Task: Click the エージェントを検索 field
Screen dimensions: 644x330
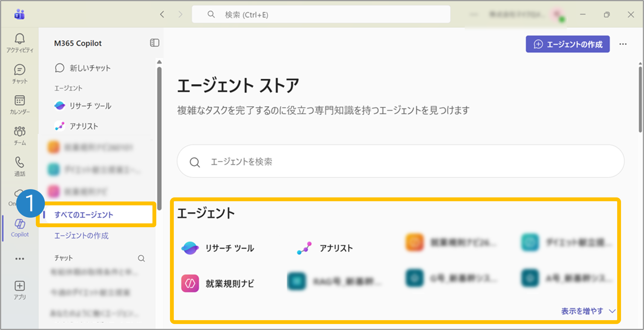Action: tap(400, 162)
